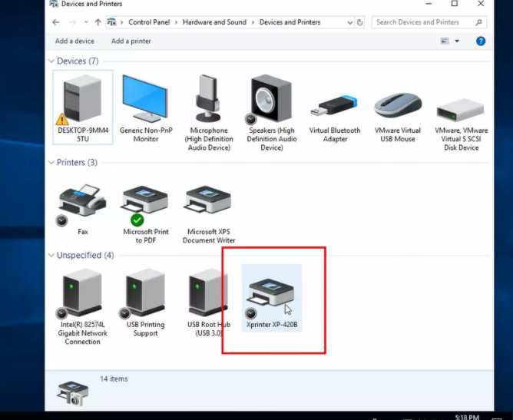Viewport: 513px width, 420px height.
Task: Navigate to Hardware and Sound breadcrumb
Action: click(214, 22)
